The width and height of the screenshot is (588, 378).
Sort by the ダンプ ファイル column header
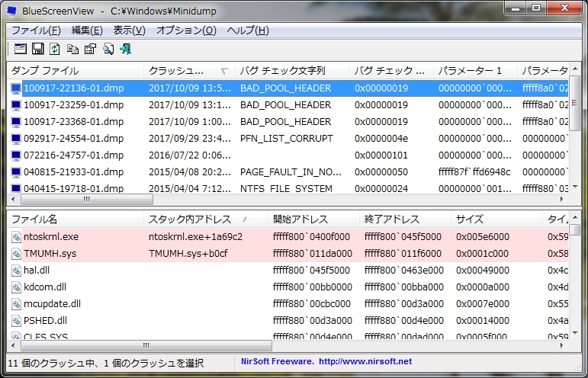(76, 71)
